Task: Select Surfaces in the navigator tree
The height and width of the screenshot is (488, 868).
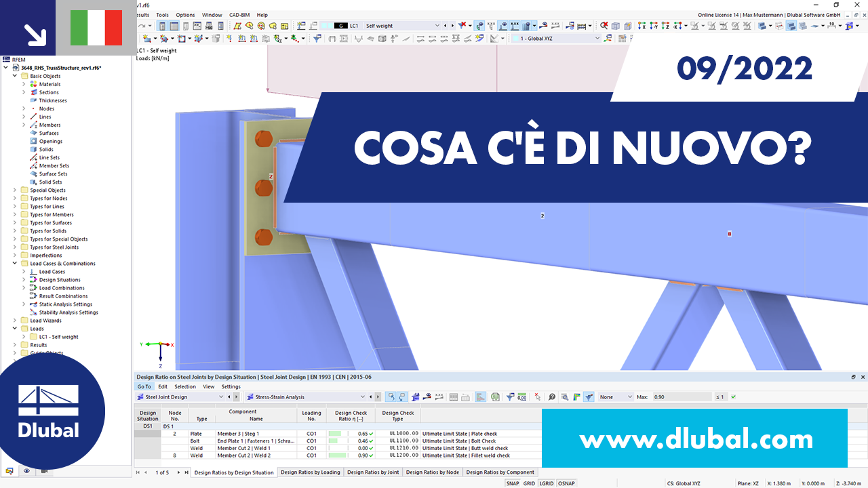Action: click(x=49, y=133)
